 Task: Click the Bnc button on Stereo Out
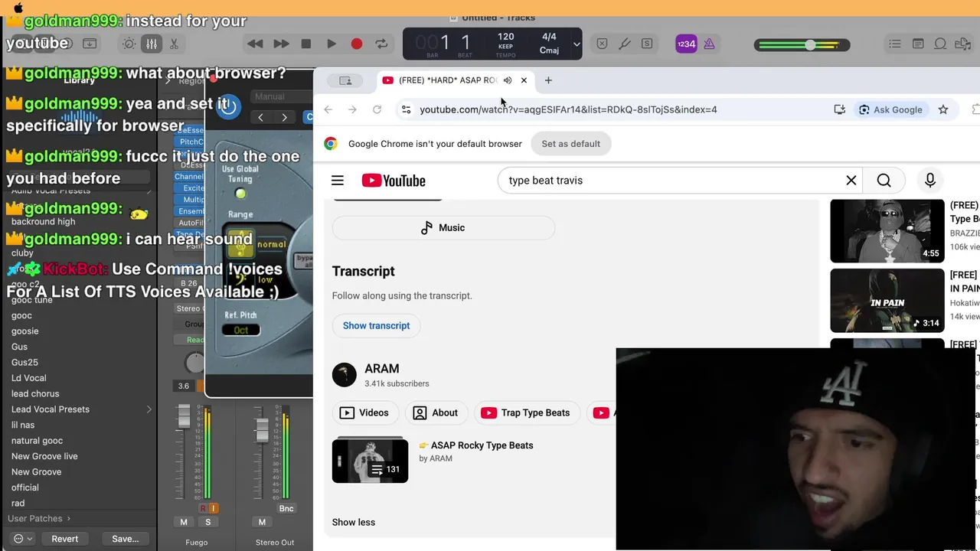286,508
